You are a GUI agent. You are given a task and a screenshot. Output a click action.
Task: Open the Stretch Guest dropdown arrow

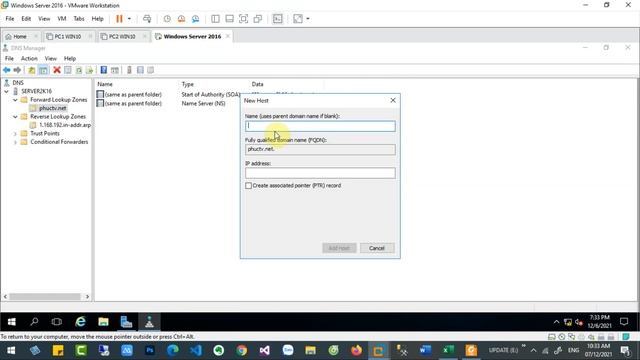308,19
